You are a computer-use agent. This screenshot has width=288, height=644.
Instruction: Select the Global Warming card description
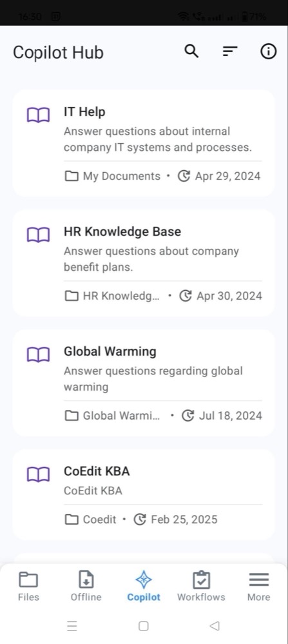(153, 379)
